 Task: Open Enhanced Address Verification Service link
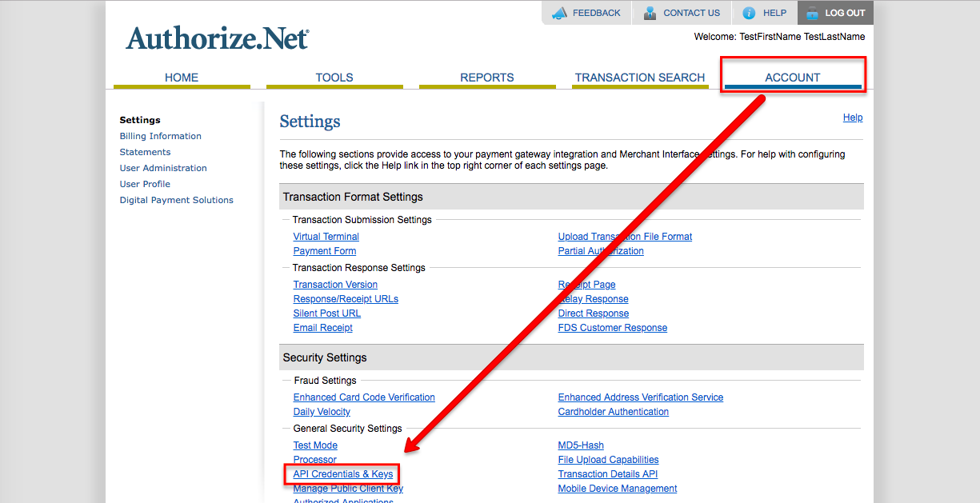click(641, 397)
